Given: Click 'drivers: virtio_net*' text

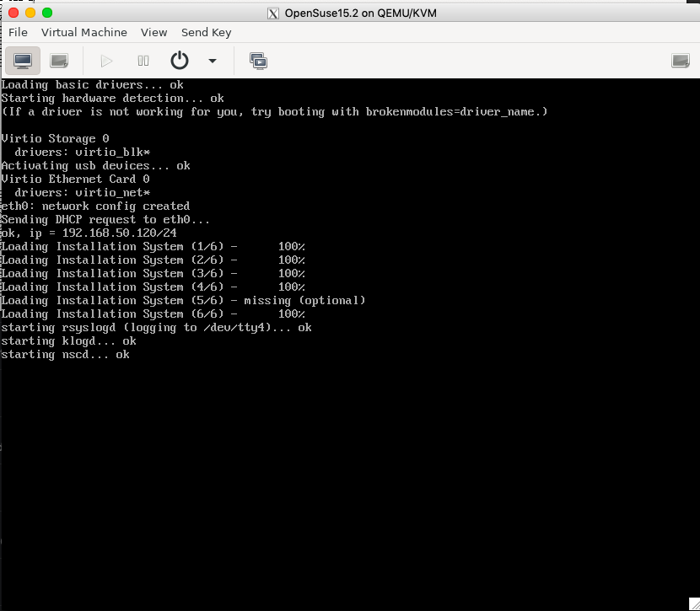Looking at the screenshot, I should click(82, 193).
